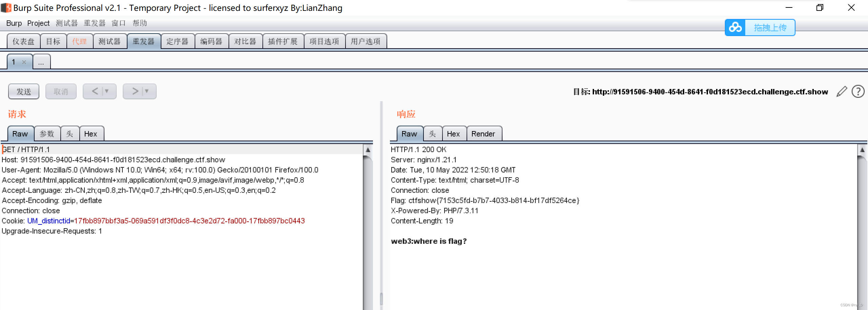Click the X-Powered-By: PHP/7.3.11 line
This screenshot has width=868, height=310.
(435, 211)
